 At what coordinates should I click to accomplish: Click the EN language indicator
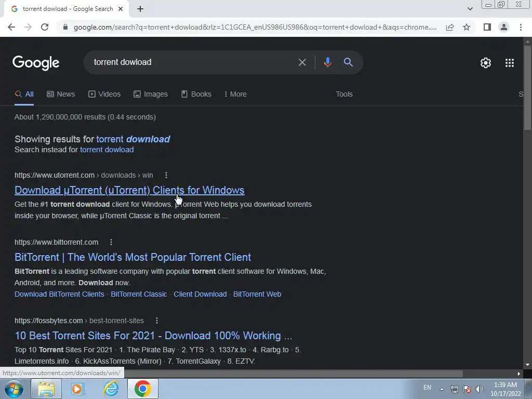pos(428,388)
